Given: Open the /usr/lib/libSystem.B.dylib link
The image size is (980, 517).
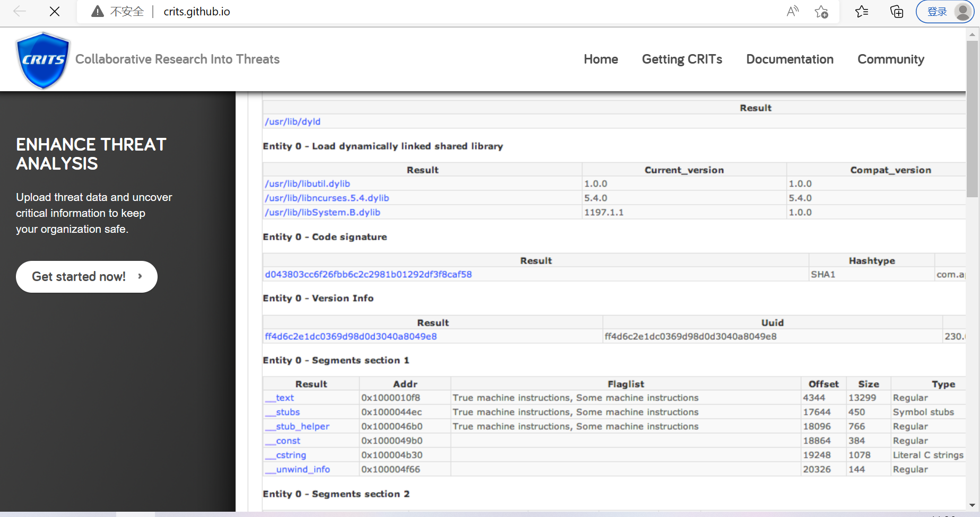Looking at the screenshot, I should (x=323, y=212).
